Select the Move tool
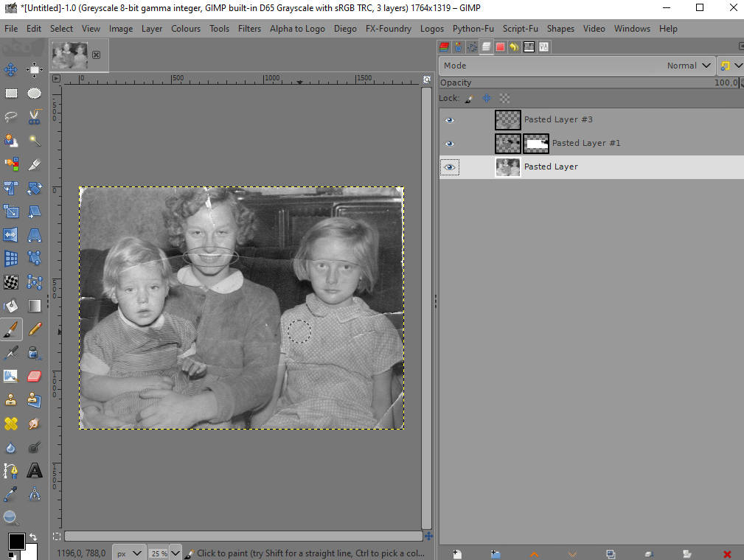The height and width of the screenshot is (560, 744). click(x=11, y=70)
